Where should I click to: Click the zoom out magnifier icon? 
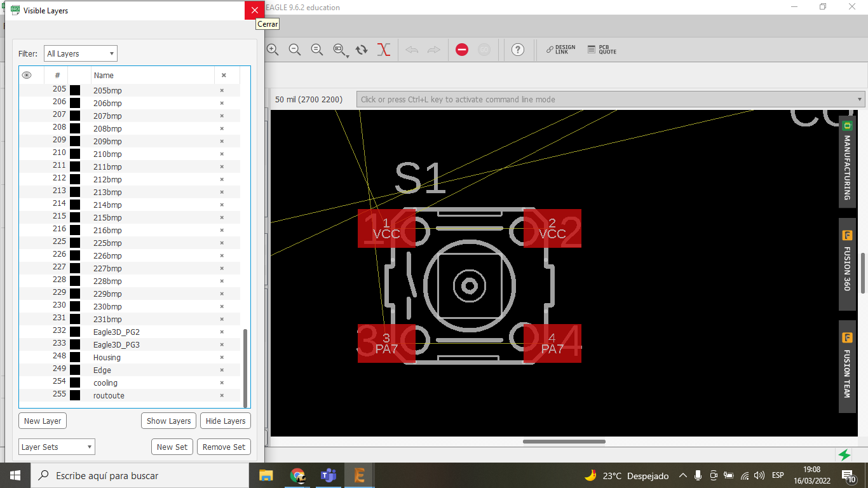coord(295,50)
